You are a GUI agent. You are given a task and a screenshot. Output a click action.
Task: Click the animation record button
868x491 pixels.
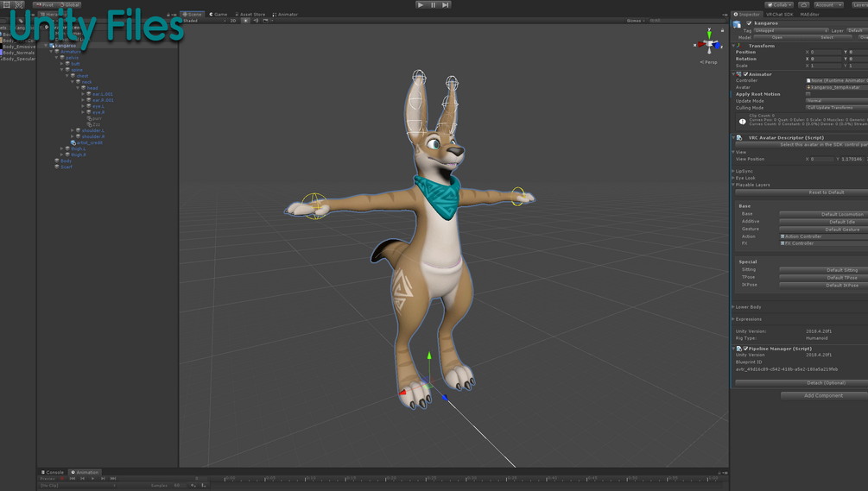(62, 478)
